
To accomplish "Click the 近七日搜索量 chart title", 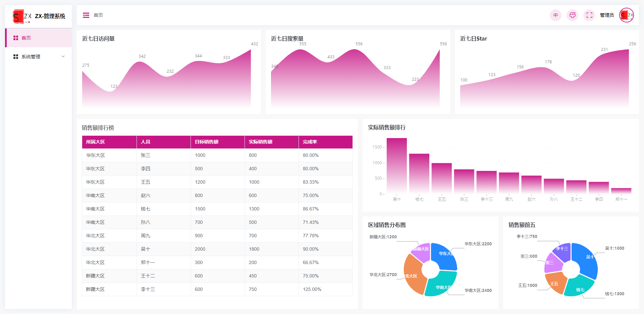I will point(287,39).
